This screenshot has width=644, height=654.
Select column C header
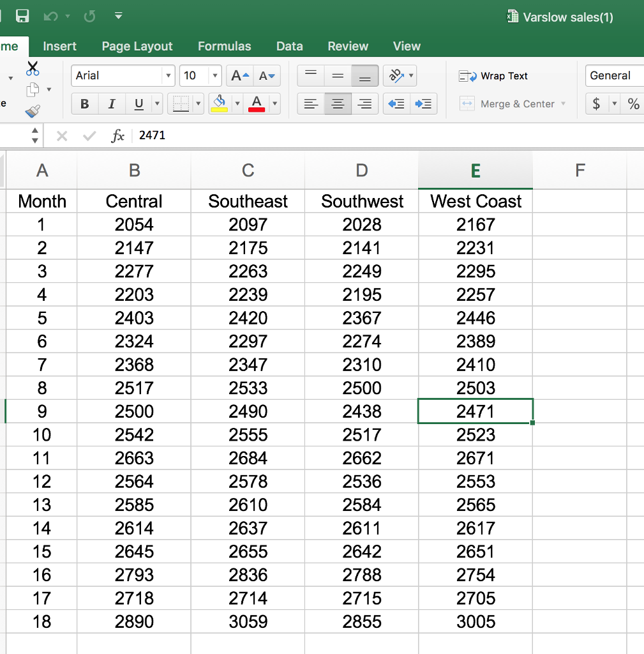pos(248,170)
